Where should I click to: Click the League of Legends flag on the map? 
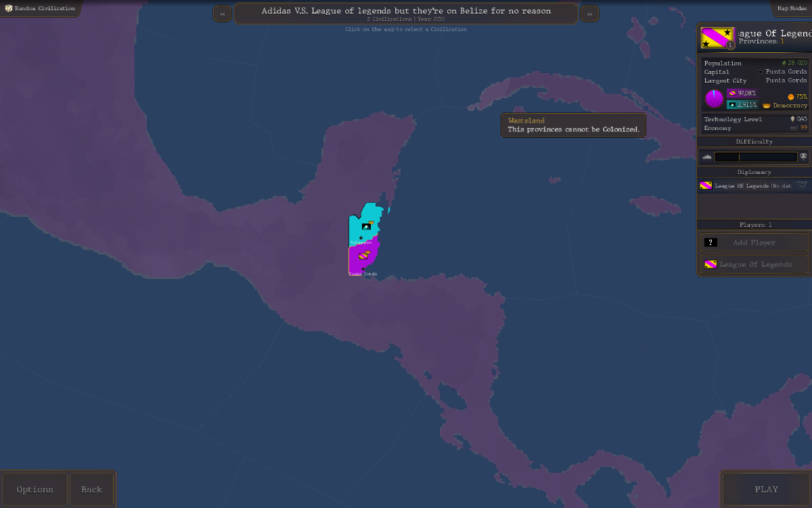363,256
